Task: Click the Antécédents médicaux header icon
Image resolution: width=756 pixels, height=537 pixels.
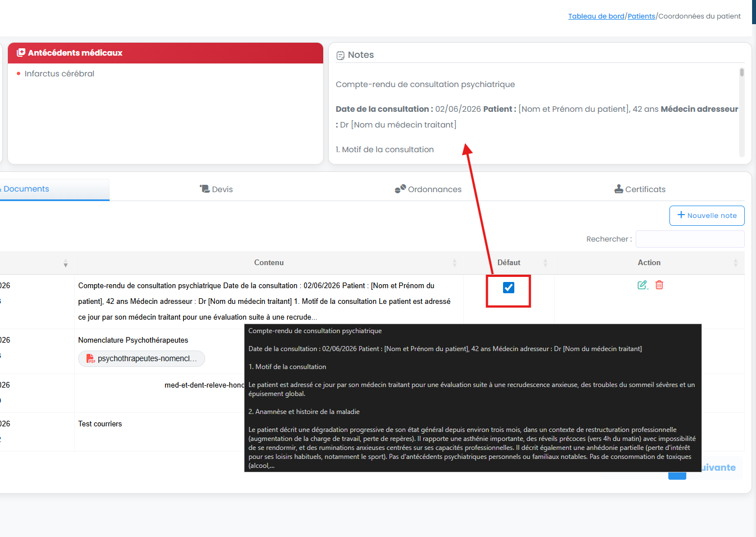Action: [21, 52]
